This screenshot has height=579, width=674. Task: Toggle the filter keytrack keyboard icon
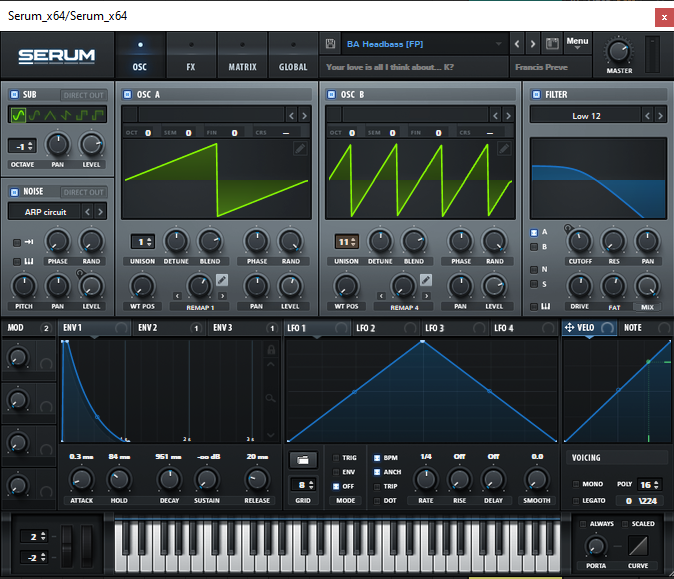pos(545,306)
